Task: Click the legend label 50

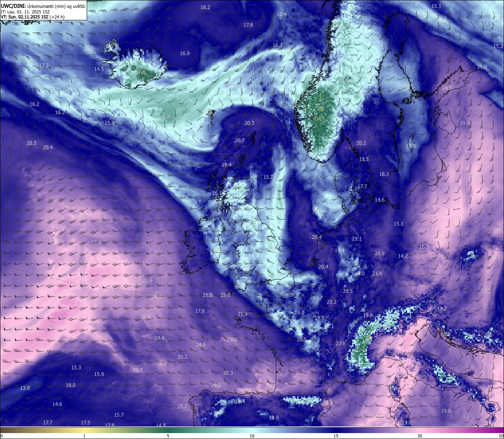Action: (x=501, y=436)
